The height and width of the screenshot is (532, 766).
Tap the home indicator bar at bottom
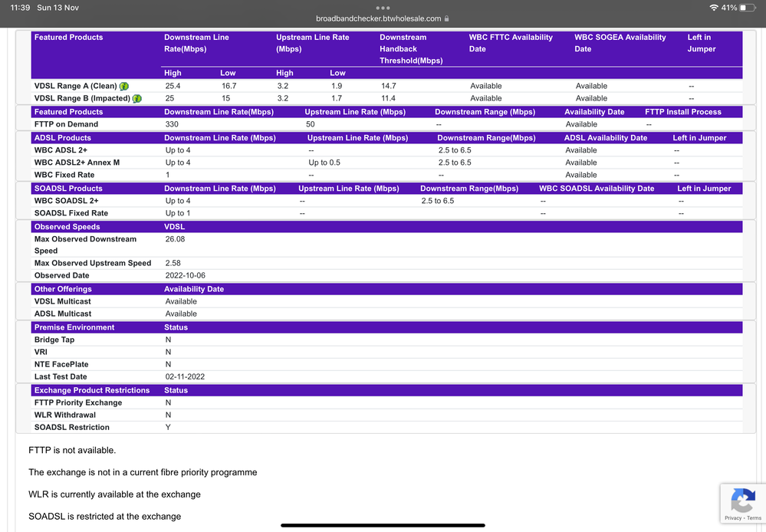[383, 525]
